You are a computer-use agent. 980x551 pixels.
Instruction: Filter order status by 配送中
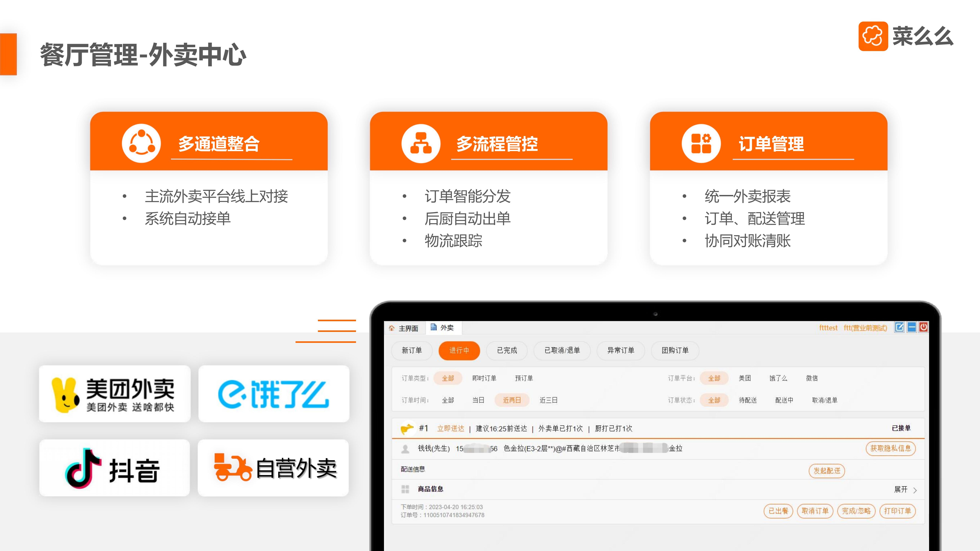tap(784, 400)
